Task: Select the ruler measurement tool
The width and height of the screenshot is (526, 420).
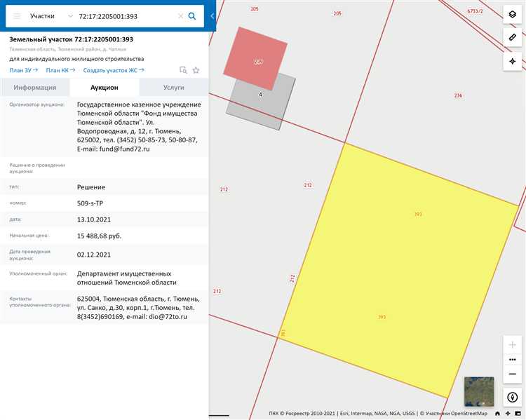Action: click(x=513, y=38)
